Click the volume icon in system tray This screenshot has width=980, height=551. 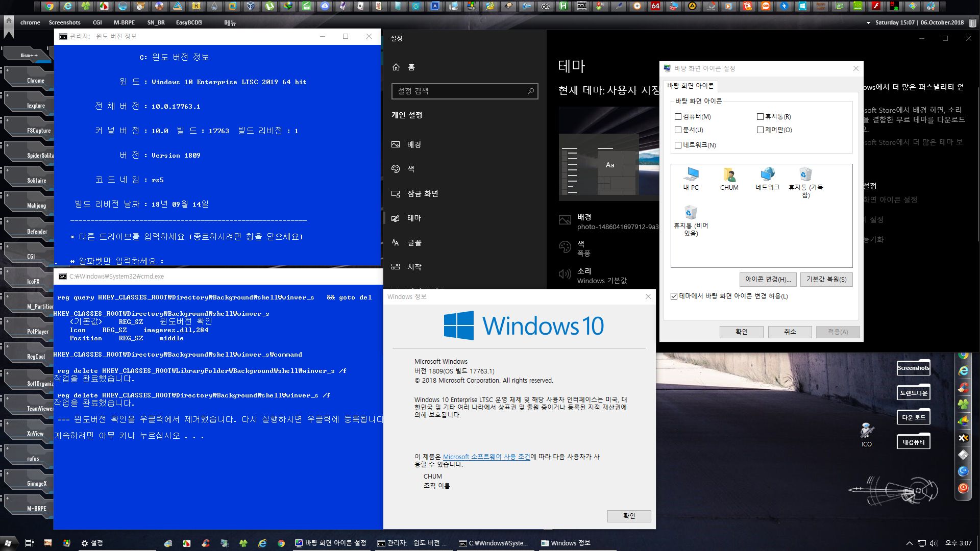pos(934,543)
